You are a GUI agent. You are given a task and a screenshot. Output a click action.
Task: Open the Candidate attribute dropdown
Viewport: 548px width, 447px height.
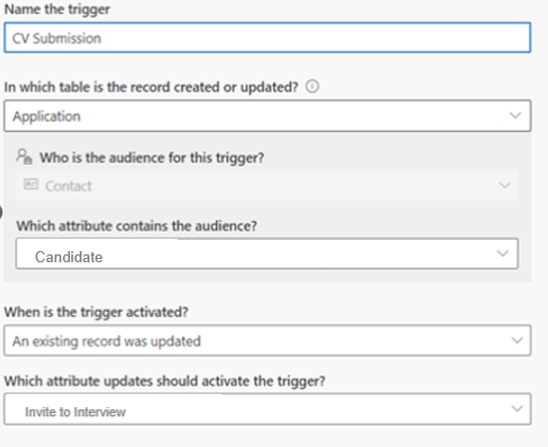pos(267,254)
